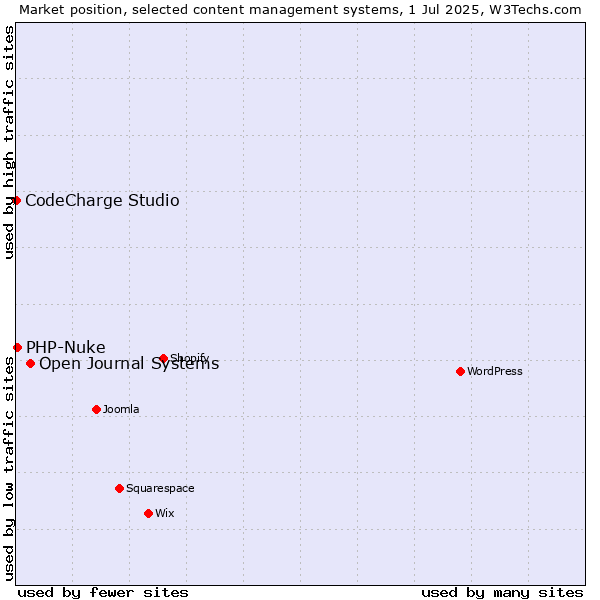Select the WordPress label
This screenshot has height=600, width=600.
(494, 371)
